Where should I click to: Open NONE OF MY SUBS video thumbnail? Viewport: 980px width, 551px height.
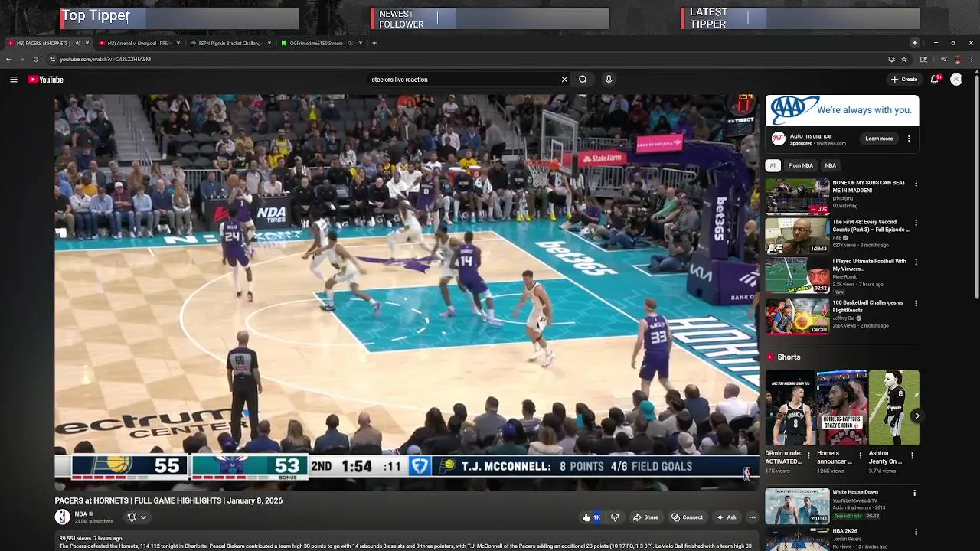point(797,196)
